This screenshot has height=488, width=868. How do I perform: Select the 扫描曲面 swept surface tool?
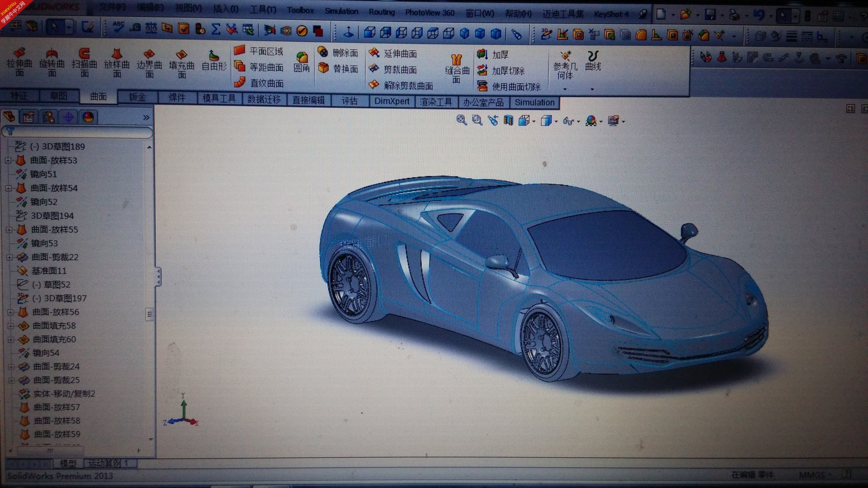coord(84,63)
